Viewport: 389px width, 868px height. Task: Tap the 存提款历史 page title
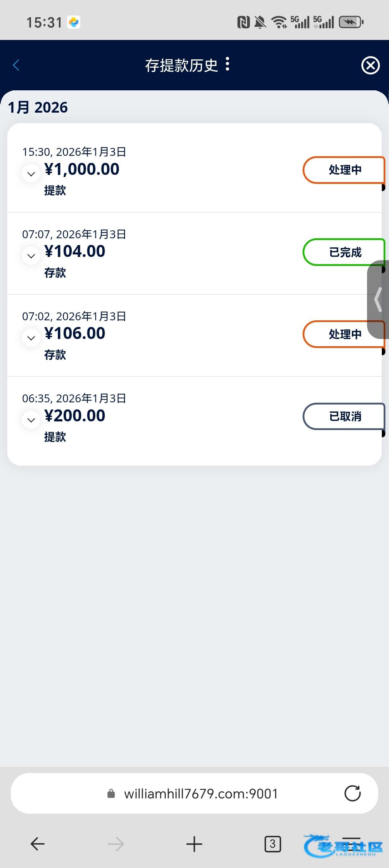click(181, 65)
